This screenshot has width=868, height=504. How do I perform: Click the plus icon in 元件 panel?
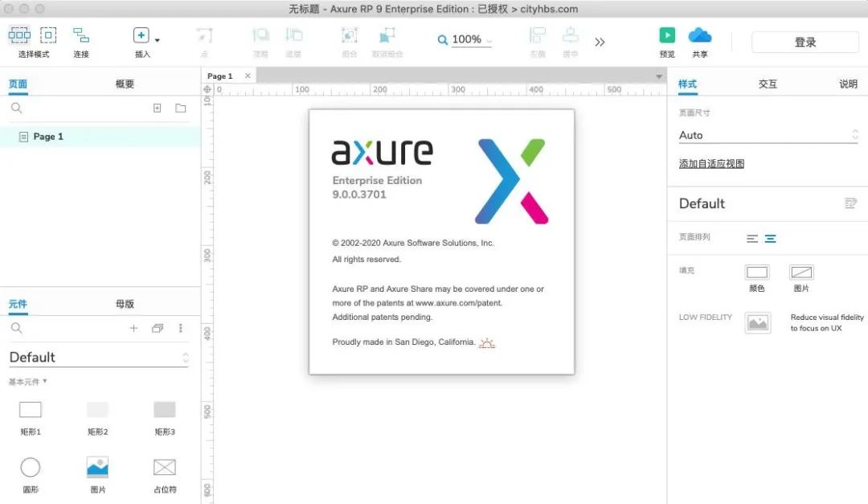click(133, 328)
